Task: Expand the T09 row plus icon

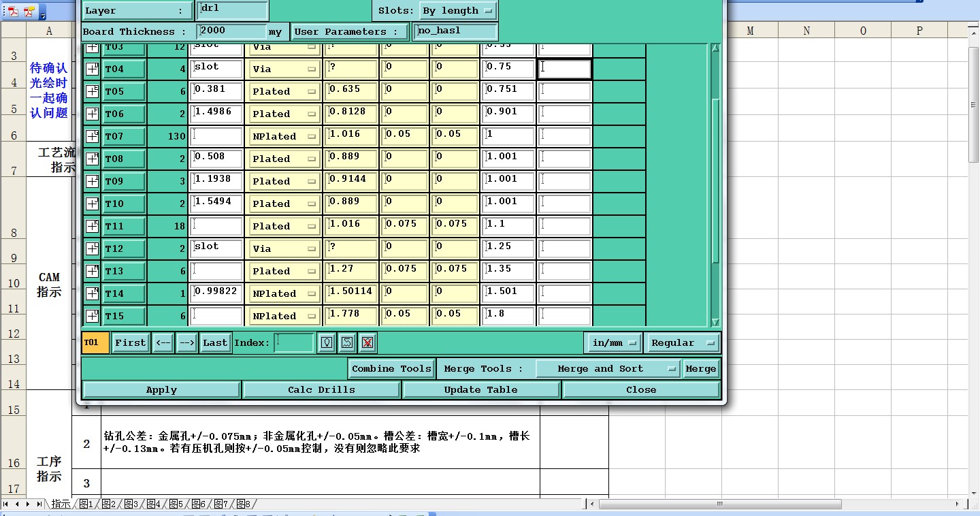Action: coord(92,181)
